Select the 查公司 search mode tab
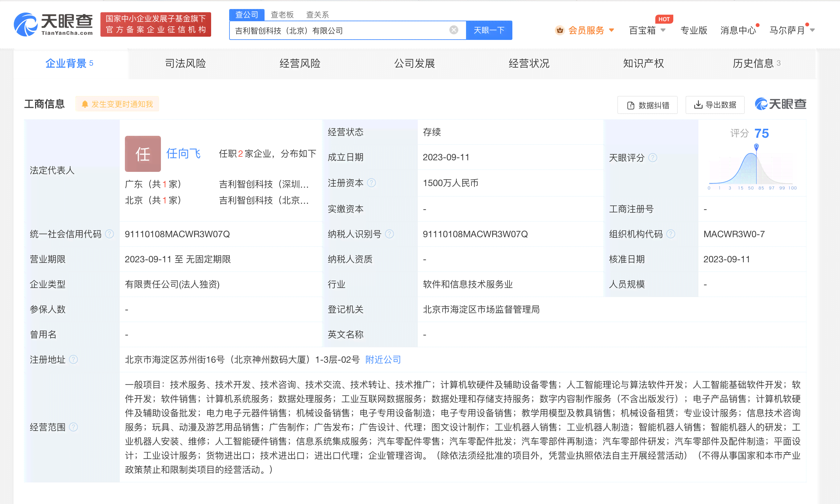Image resolution: width=840 pixels, height=504 pixels. pyautogui.click(x=247, y=14)
